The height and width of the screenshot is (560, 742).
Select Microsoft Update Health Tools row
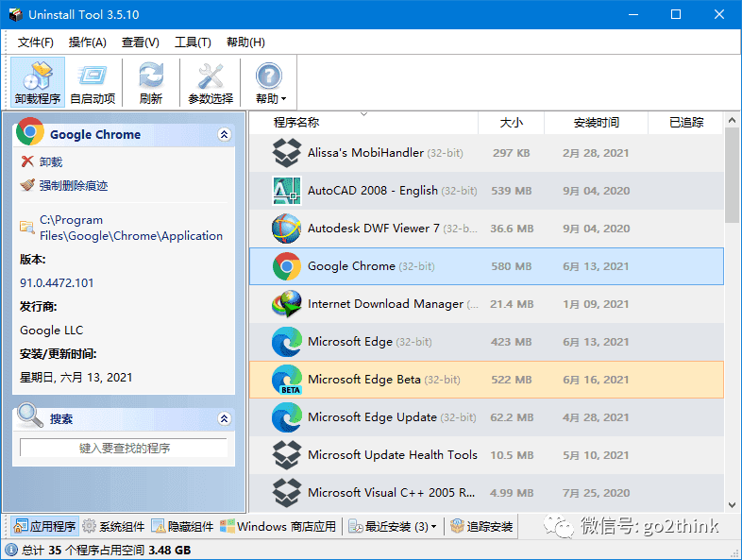(486, 455)
